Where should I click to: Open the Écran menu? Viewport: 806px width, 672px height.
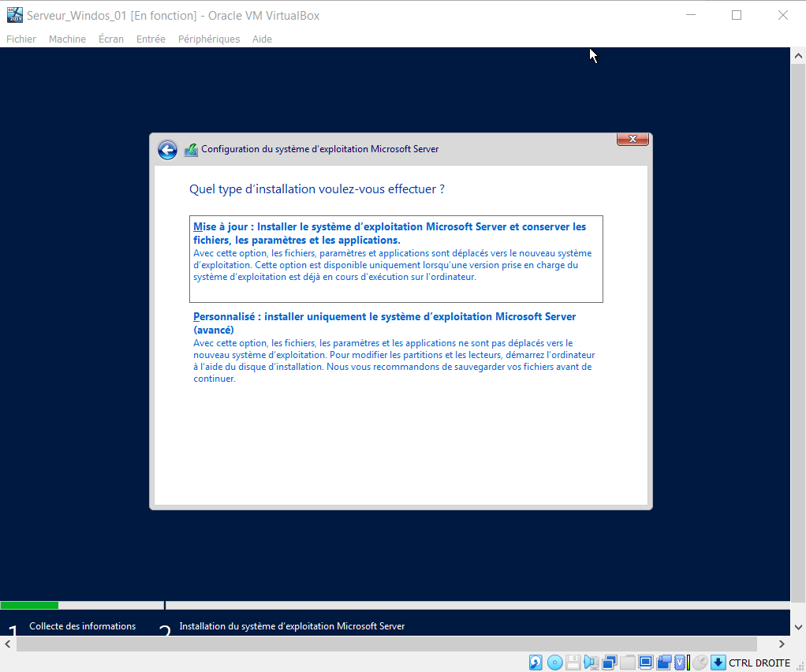[x=110, y=39]
